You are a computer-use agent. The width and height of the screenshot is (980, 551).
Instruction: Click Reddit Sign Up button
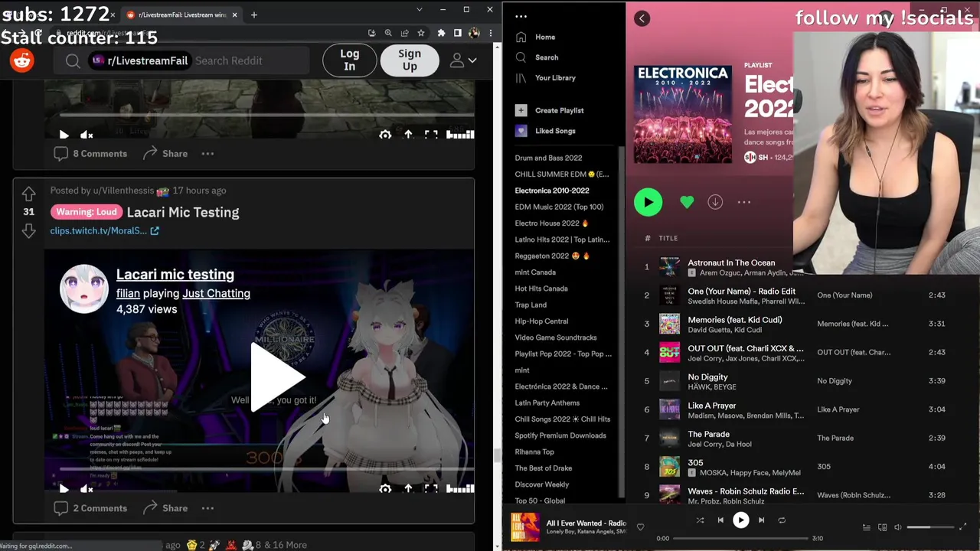[x=410, y=60]
